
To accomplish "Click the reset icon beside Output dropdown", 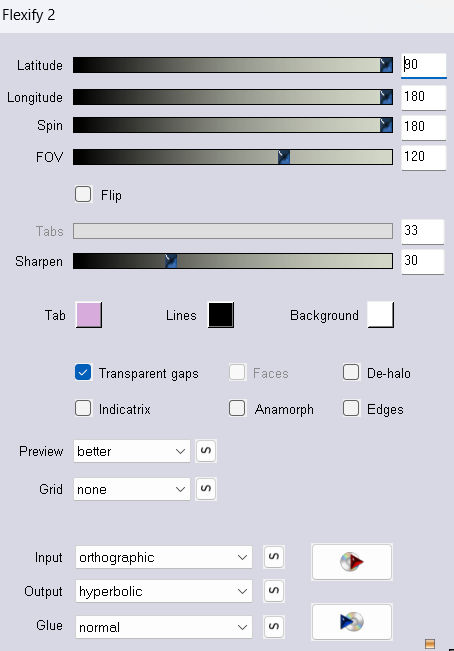I will pyautogui.click(x=274, y=591).
